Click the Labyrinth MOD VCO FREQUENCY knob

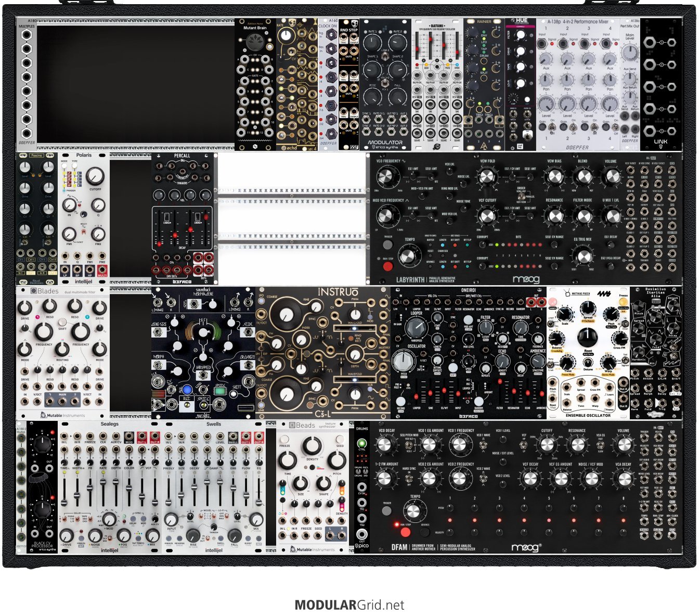coord(386,216)
